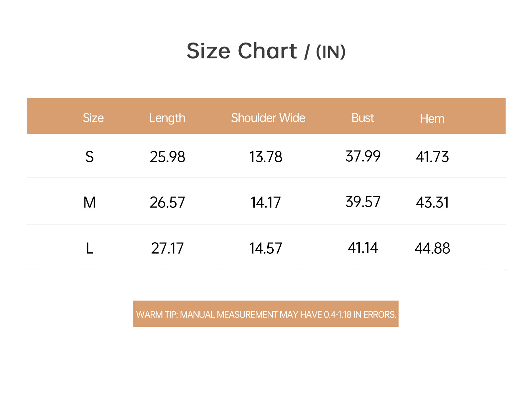Click the 14.17 shoulder width value

point(266,202)
